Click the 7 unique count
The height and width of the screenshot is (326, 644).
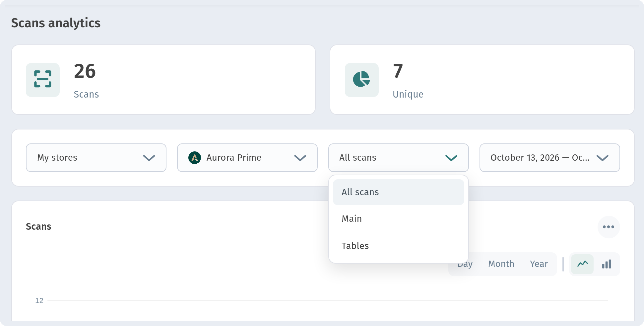[398, 71]
